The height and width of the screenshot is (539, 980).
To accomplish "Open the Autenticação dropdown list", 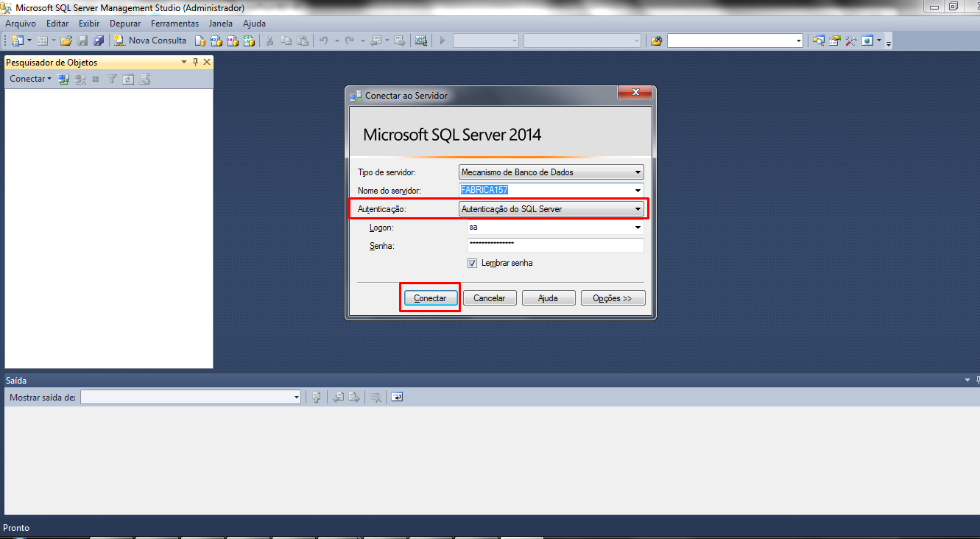I will [x=638, y=209].
